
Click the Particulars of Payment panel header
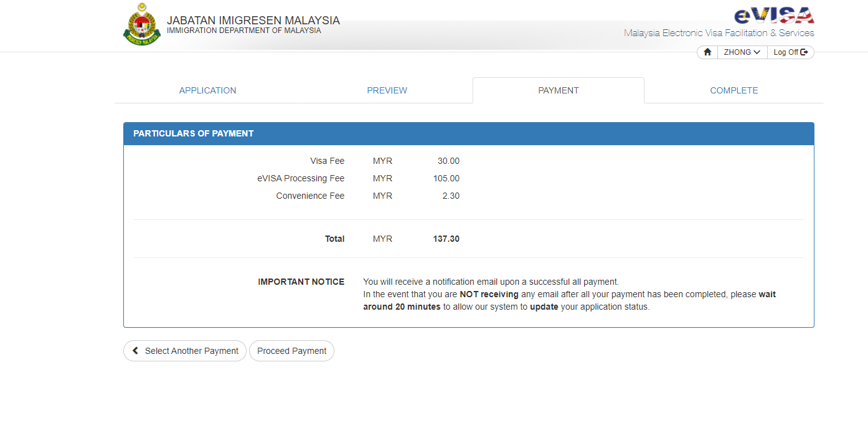coord(468,133)
